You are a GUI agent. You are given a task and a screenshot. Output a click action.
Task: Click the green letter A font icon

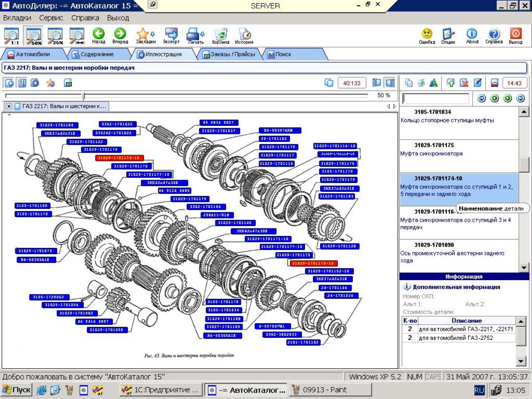coord(434,83)
